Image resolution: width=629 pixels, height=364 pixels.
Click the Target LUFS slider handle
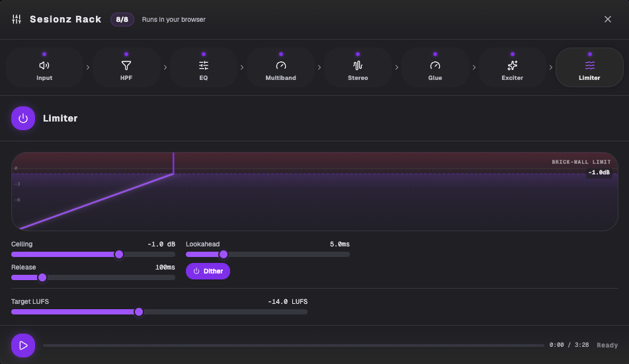[x=139, y=312]
